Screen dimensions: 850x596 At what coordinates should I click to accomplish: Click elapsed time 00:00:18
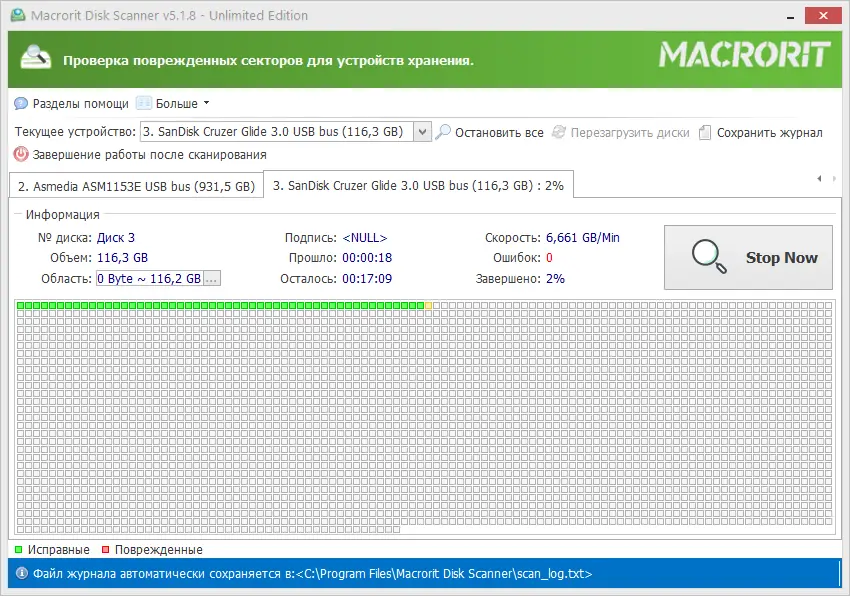[367, 258]
